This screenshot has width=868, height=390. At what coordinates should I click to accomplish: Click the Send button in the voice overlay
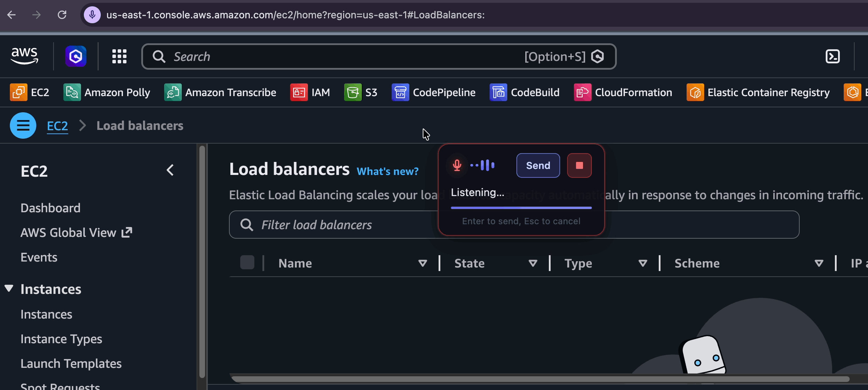click(x=538, y=165)
